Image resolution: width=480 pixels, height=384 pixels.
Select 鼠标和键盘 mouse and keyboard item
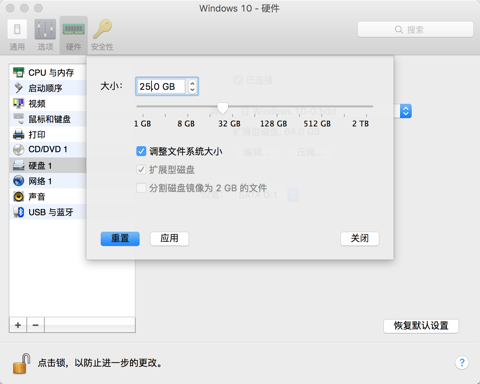pyautogui.click(x=48, y=119)
